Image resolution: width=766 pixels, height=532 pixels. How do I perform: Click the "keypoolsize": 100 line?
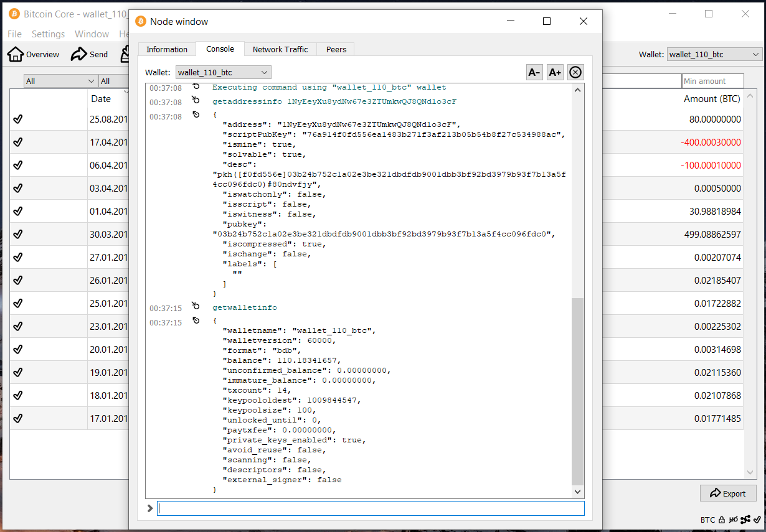pos(268,410)
